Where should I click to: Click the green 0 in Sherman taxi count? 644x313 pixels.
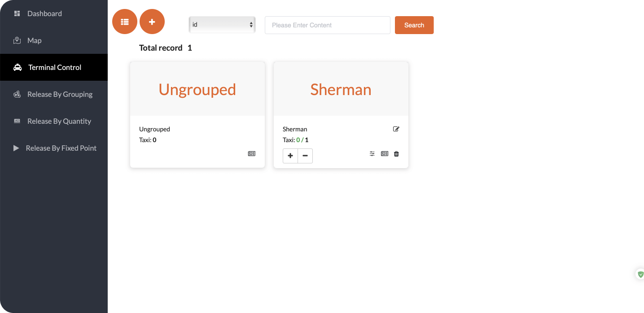coord(298,139)
